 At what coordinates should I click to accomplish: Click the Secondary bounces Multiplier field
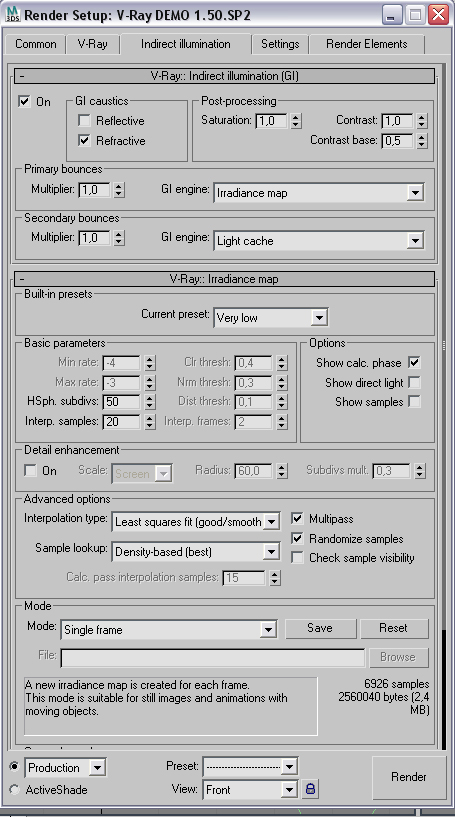[95, 238]
